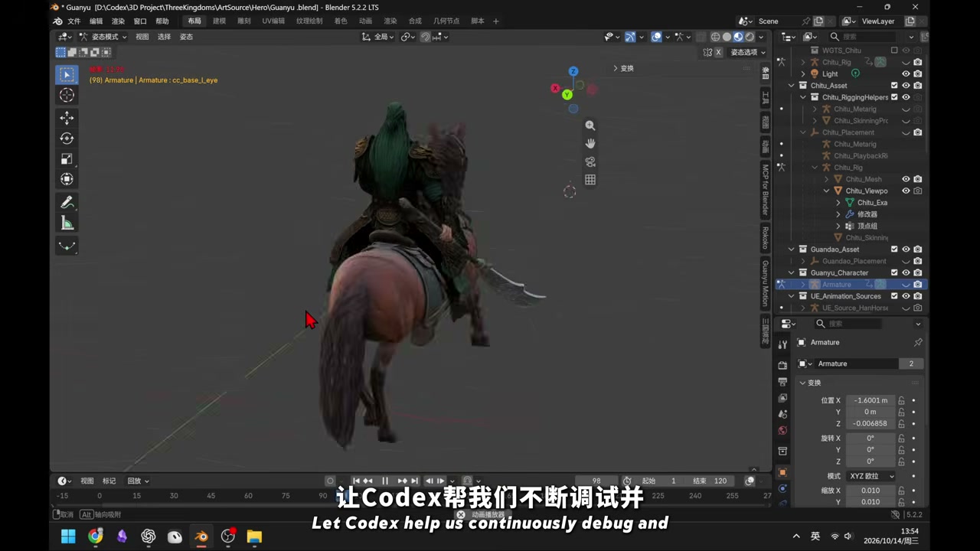The width and height of the screenshot is (980, 551).
Task: Click the Pose Options button
Action: 748,52
